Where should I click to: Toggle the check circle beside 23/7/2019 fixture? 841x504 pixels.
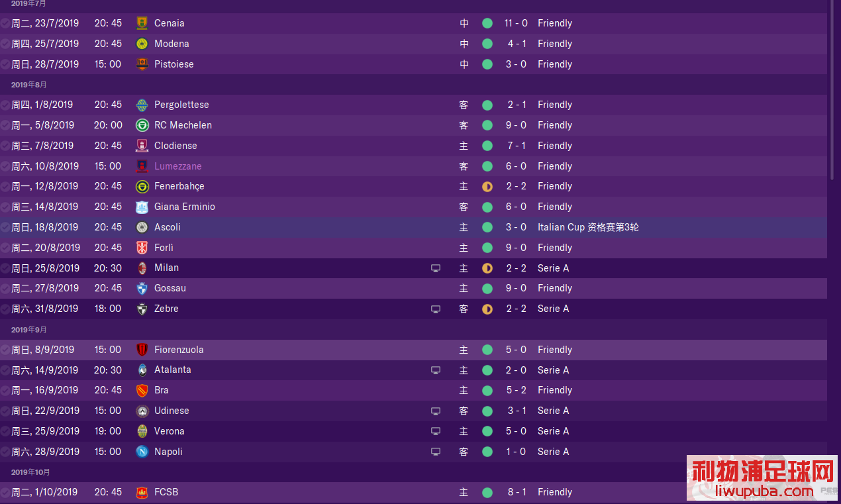click(x=5, y=23)
